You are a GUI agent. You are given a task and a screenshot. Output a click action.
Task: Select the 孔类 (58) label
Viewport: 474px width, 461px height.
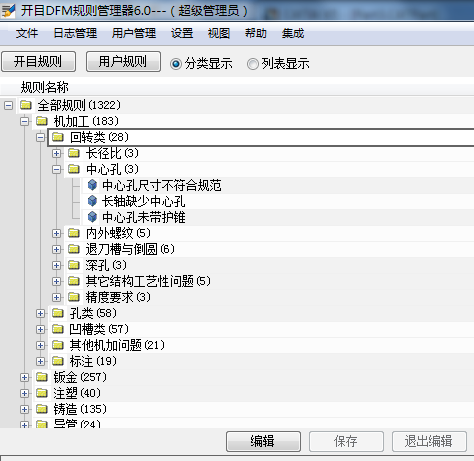[93, 313]
